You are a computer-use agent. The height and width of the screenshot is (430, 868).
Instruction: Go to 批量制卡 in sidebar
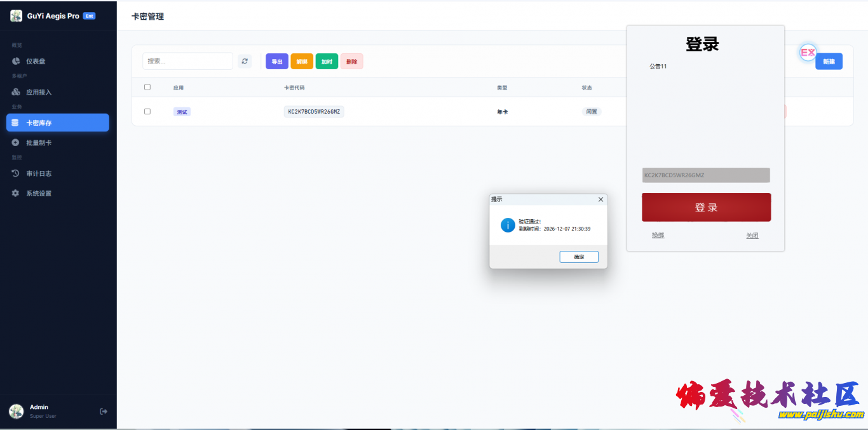coord(39,143)
